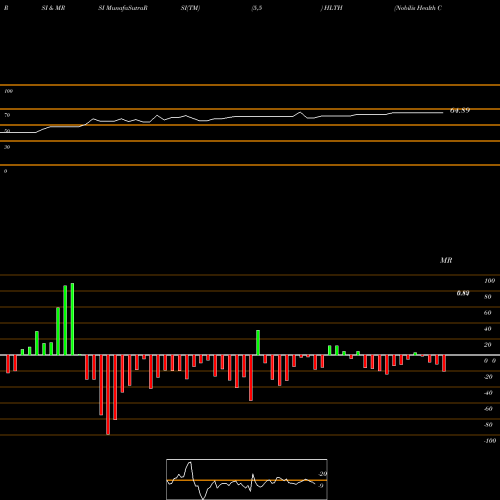
Task: Open the mini overview chart thumbnail
Action: coord(247,479)
